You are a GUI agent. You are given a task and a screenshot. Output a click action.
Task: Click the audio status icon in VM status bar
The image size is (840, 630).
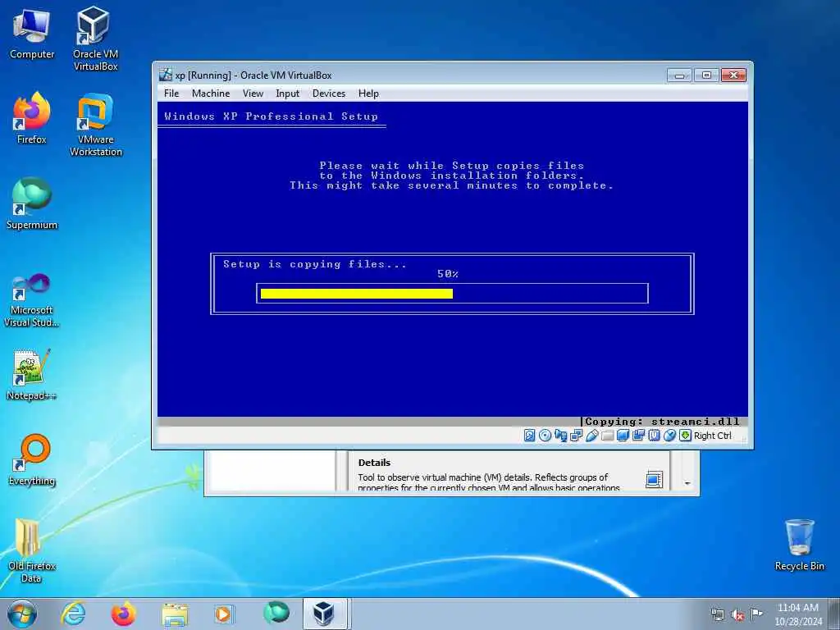(x=561, y=436)
